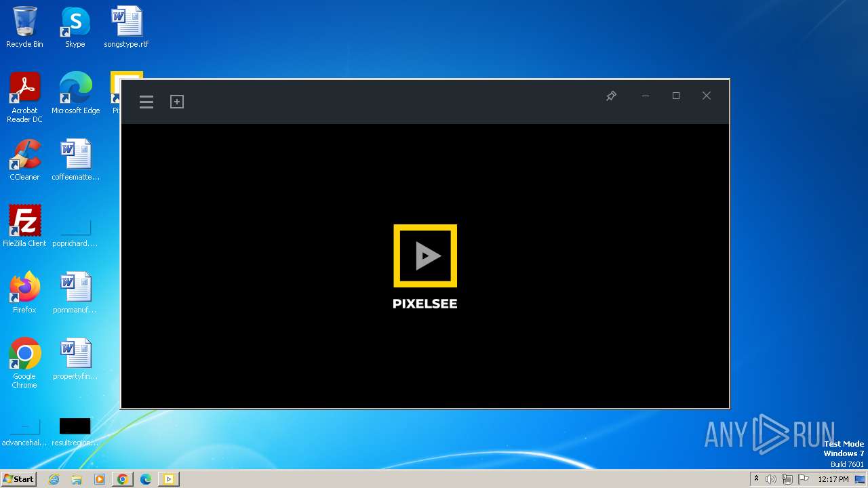Open Chrome from the taskbar
This screenshot has height=488, width=868.
pos(123,479)
